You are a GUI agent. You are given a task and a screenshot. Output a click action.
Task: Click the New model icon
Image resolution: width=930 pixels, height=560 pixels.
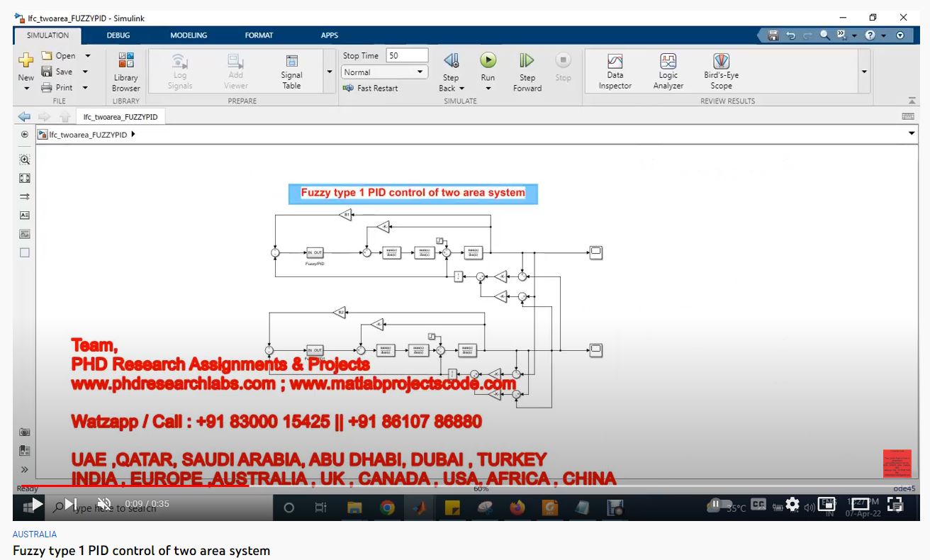click(x=26, y=62)
